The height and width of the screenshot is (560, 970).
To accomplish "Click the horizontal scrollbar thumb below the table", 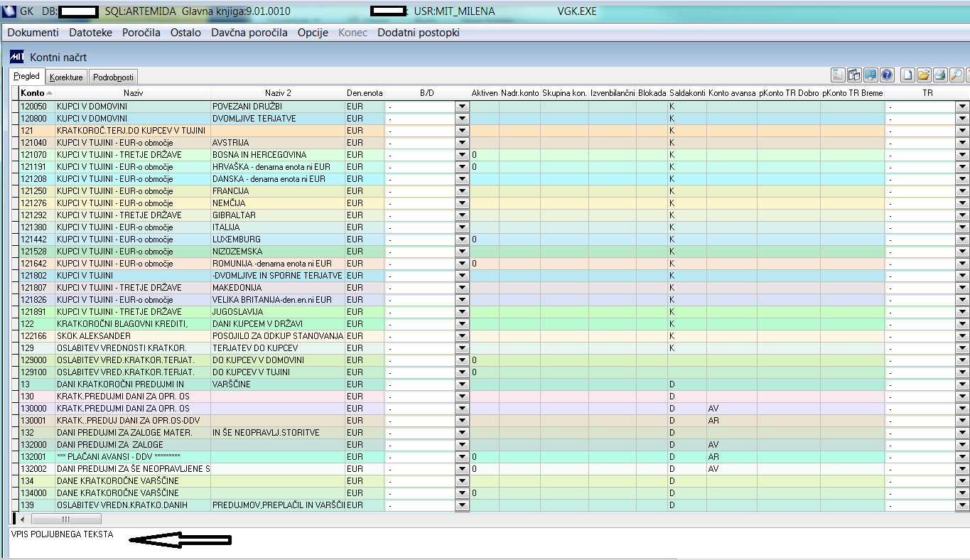I will coord(65,519).
